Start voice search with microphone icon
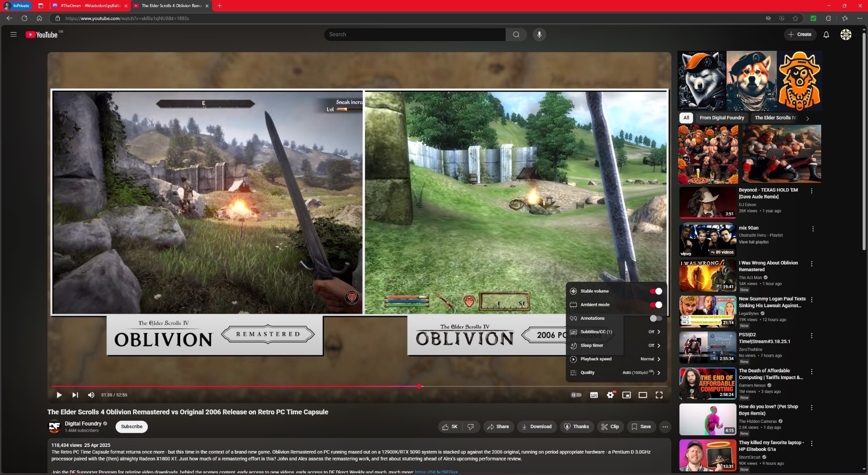The width and height of the screenshot is (868, 475). point(539,34)
